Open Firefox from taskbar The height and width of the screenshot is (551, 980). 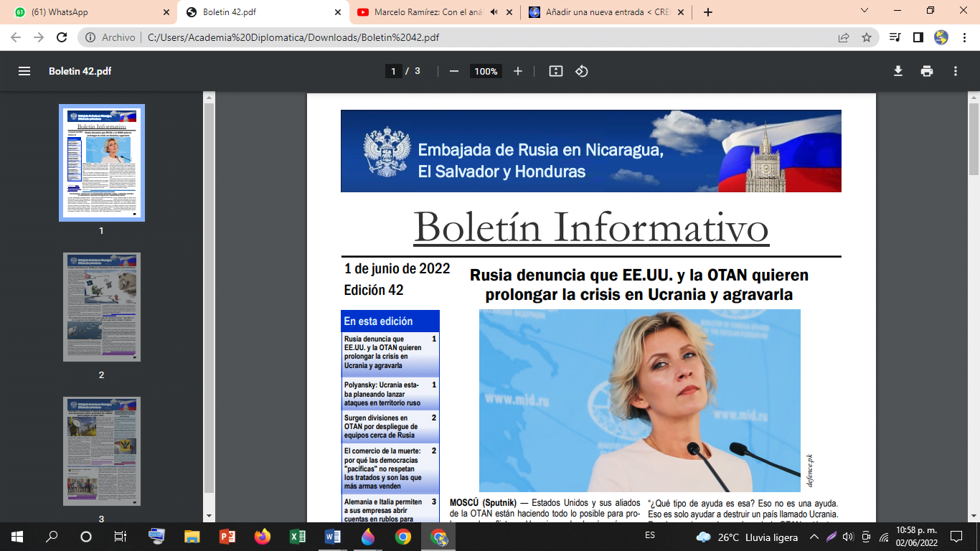[x=262, y=537]
